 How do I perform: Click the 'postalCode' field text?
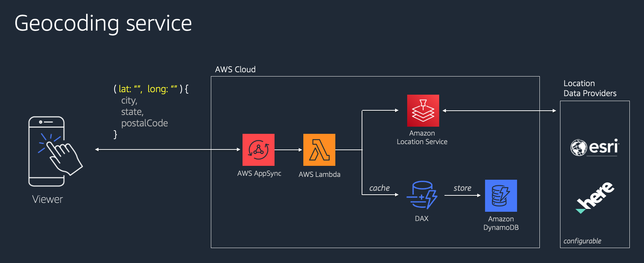144,123
